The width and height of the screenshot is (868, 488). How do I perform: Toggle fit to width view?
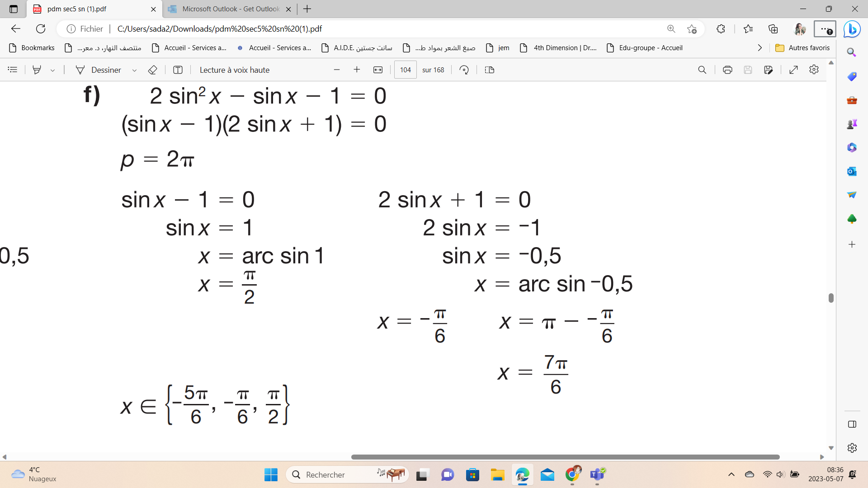(x=378, y=70)
